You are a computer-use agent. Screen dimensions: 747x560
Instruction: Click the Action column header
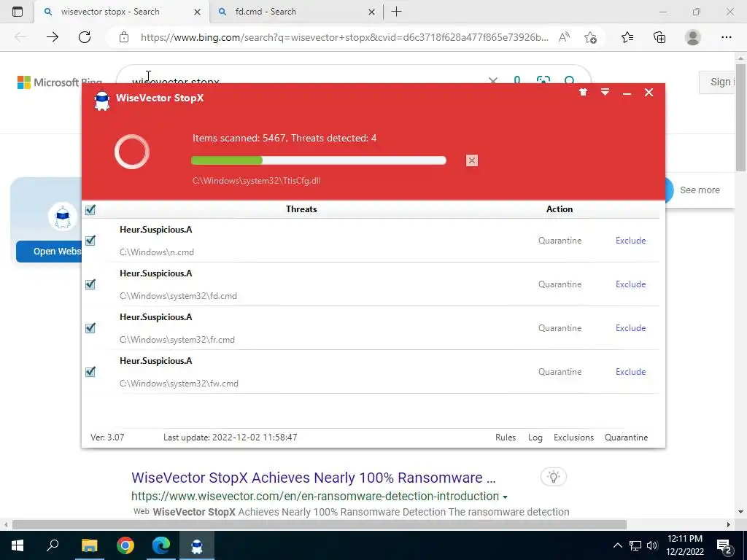click(560, 209)
